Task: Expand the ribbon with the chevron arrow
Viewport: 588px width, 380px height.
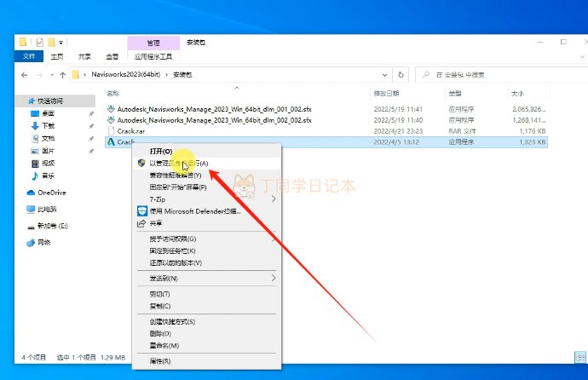Action: click(582, 57)
